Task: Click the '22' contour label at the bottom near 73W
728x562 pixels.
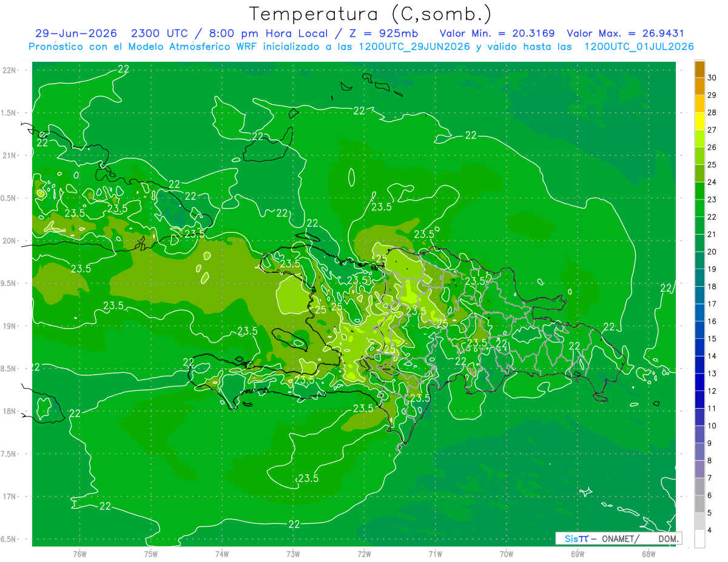Action: (294, 524)
